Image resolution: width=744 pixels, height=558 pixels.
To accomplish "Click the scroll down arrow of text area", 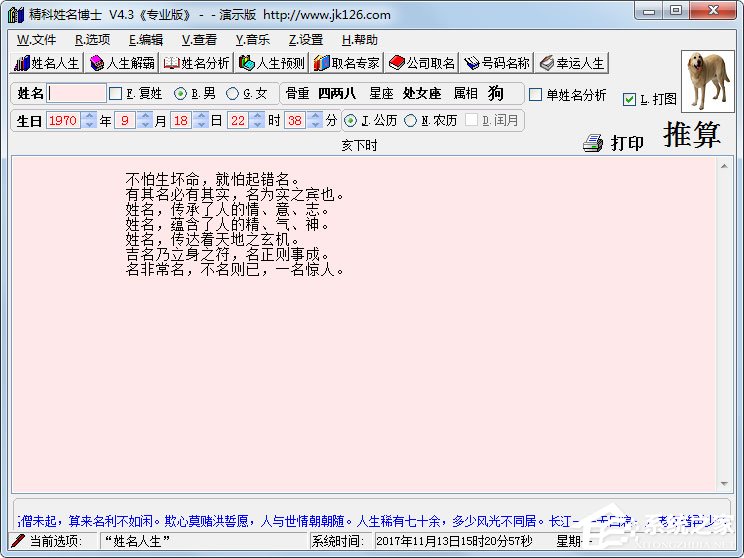I will pyautogui.click(x=724, y=484).
